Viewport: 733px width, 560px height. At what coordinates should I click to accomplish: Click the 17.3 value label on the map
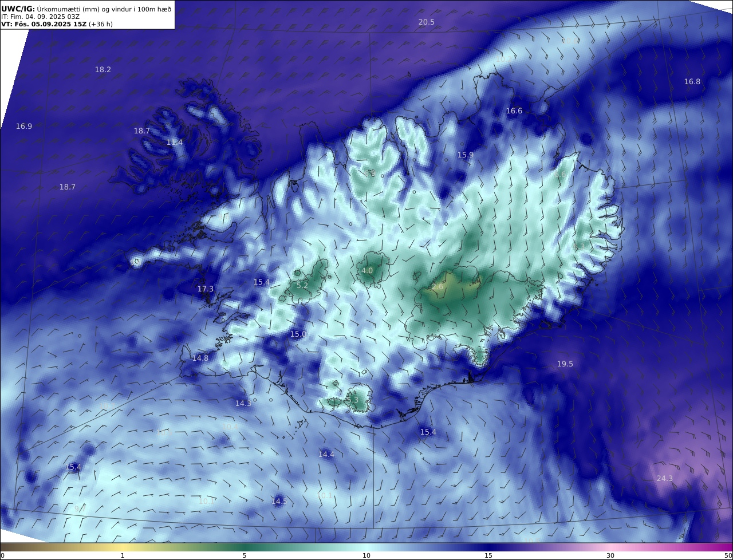point(206,289)
